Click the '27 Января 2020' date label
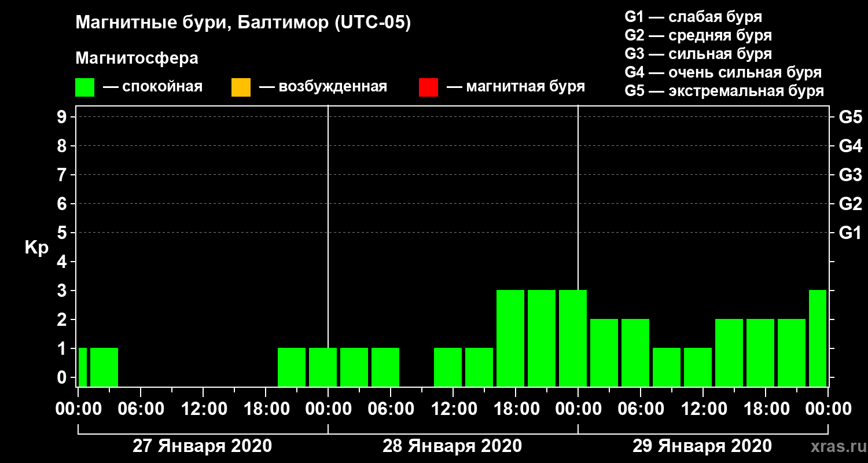 [202, 446]
